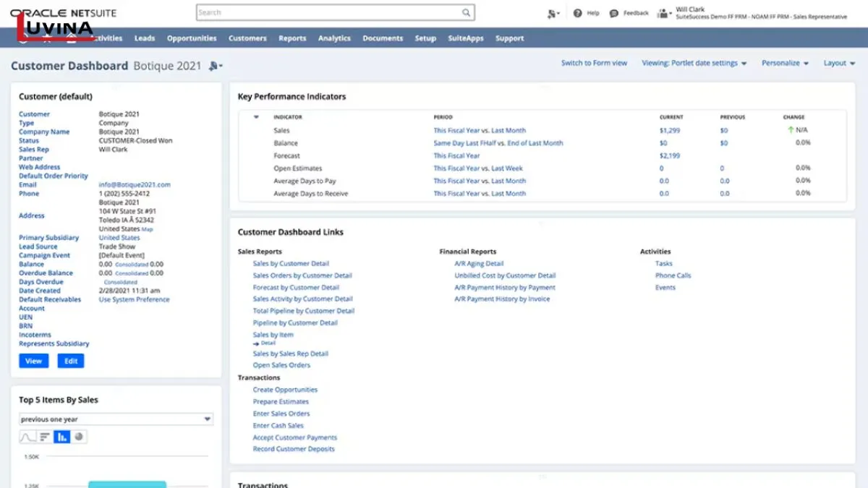Open the Reports menu
Image resolution: width=868 pixels, height=488 pixels.
pos(292,38)
